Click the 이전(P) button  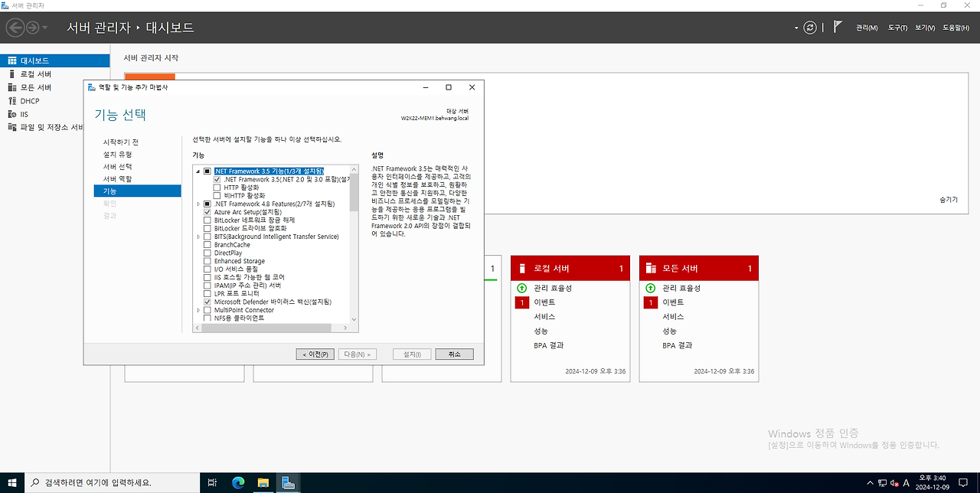[x=315, y=354]
